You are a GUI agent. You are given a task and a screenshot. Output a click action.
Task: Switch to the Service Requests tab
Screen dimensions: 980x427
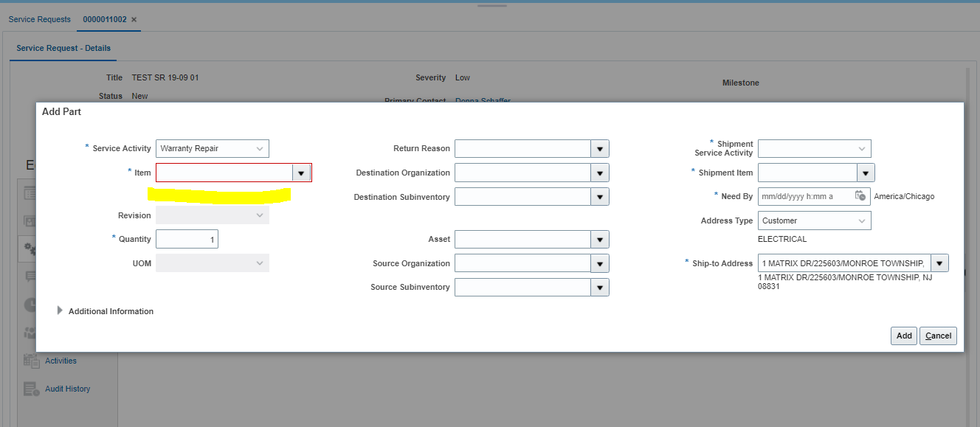[40, 19]
